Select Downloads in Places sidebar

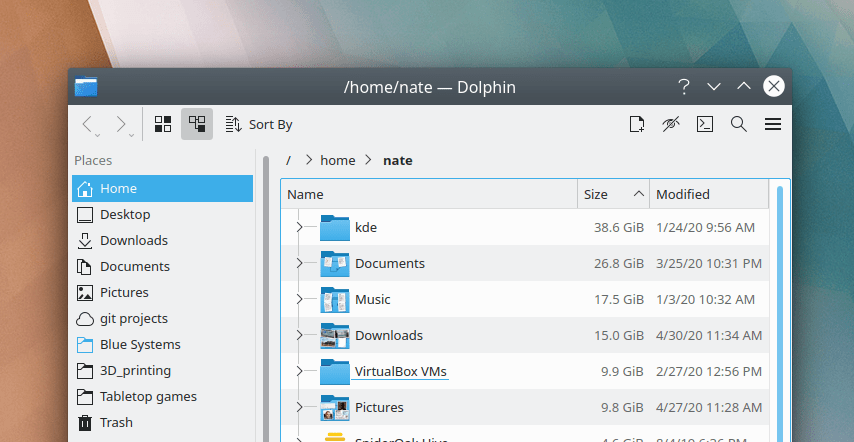(133, 240)
